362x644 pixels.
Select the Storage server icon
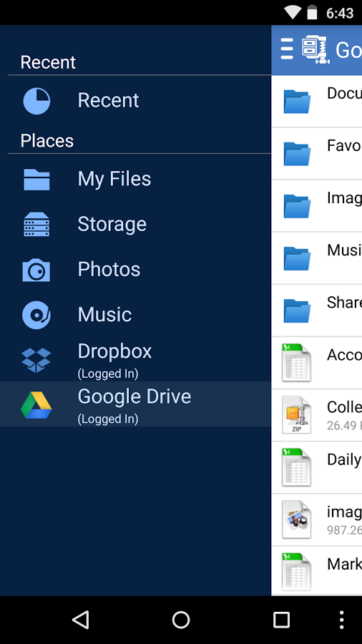[36, 224]
